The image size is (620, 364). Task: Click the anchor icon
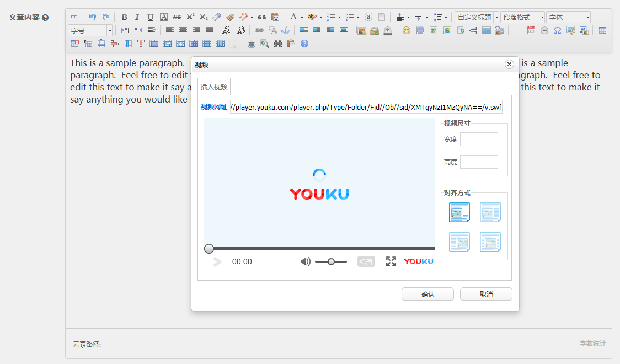(286, 30)
